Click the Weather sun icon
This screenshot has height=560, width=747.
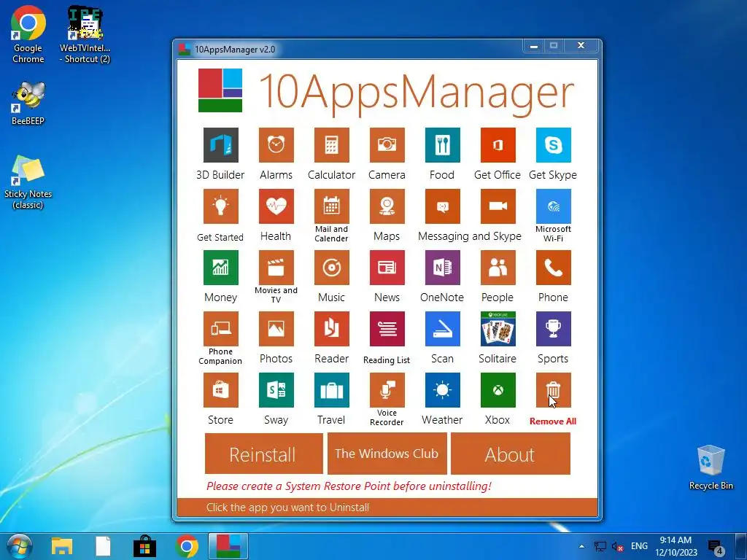tap(443, 391)
